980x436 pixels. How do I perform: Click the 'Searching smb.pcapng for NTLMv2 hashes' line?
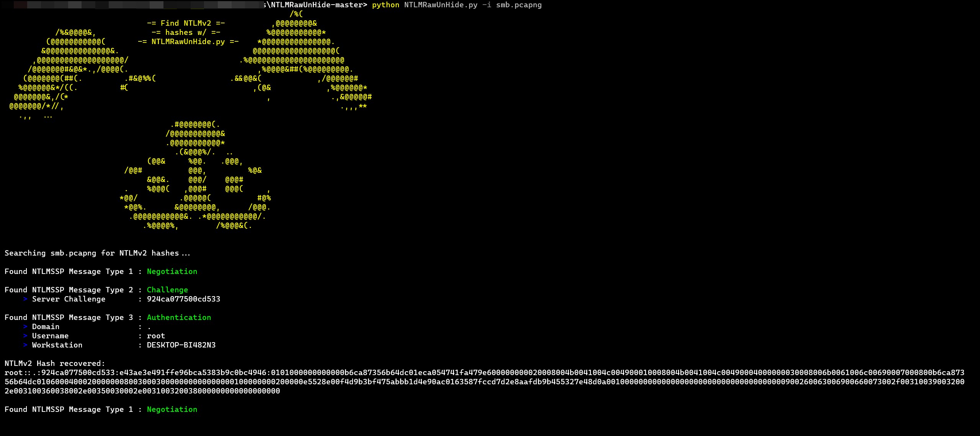[x=97, y=253]
